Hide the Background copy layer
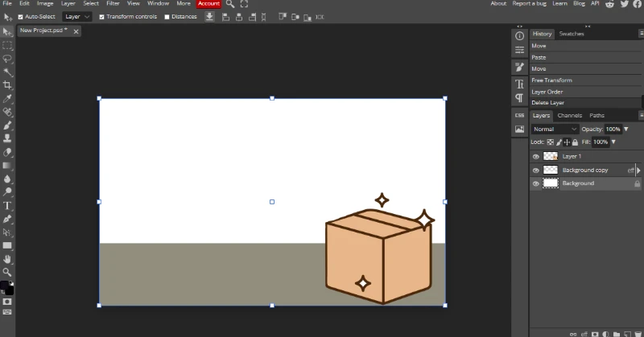The height and width of the screenshot is (337, 644). pos(535,170)
